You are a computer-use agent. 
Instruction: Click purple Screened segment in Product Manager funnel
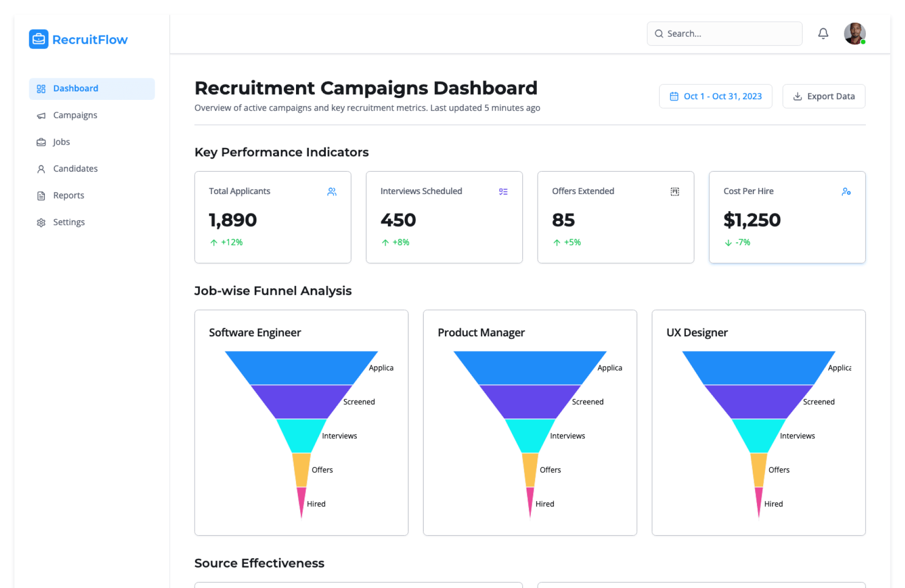point(530,401)
